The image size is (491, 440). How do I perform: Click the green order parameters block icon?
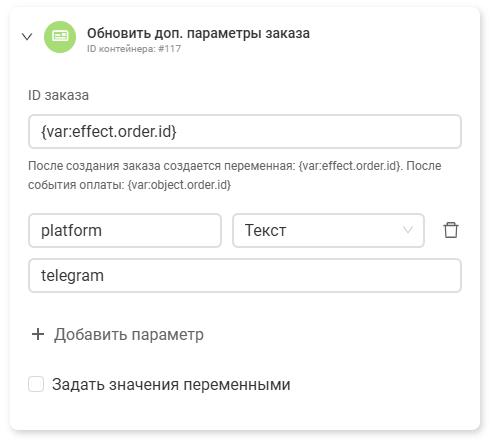60,37
